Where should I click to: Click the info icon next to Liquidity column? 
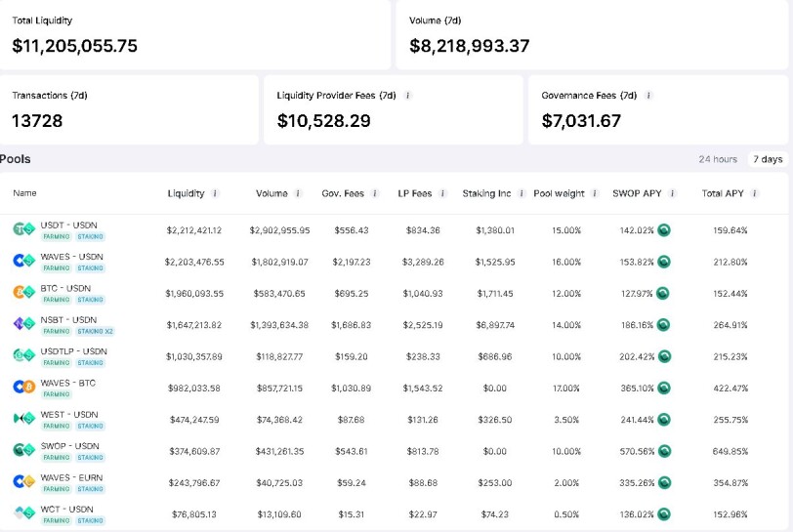click(x=215, y=193)
